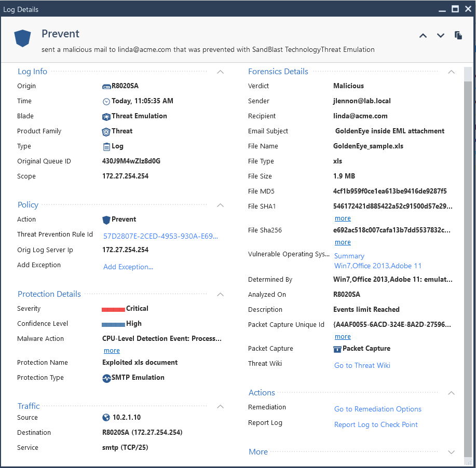
Task: Select the recipient linda@acme.com in Forensics Details
Action: (x=360, y=116)
